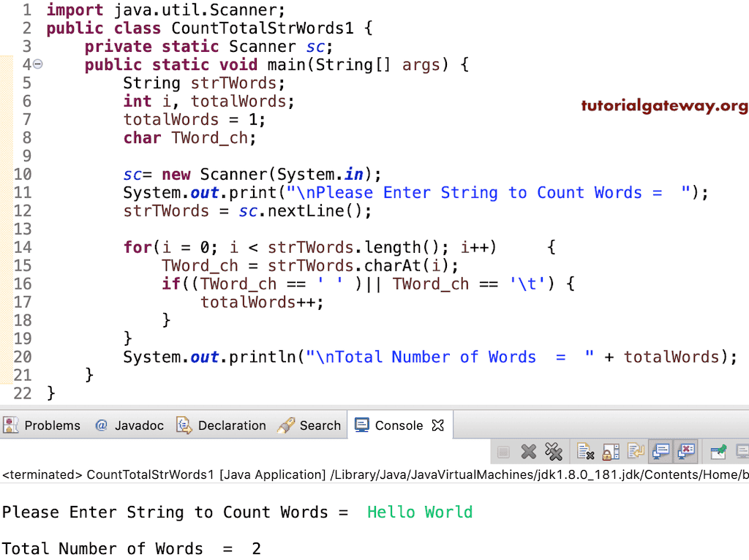Click the Terminate button in Console toolbar

pyautogui.click(x=503, y=451)
